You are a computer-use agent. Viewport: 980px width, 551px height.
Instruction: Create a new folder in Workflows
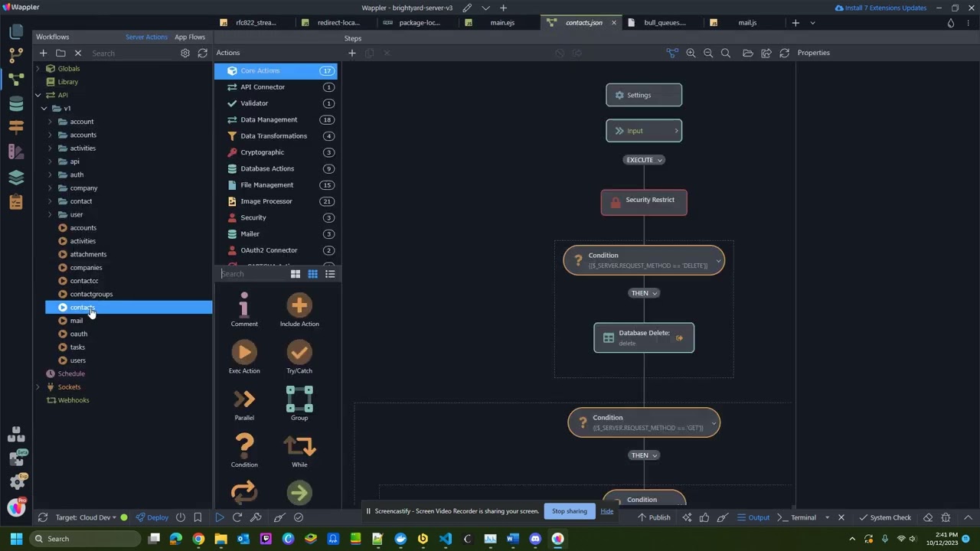(60, 54)
